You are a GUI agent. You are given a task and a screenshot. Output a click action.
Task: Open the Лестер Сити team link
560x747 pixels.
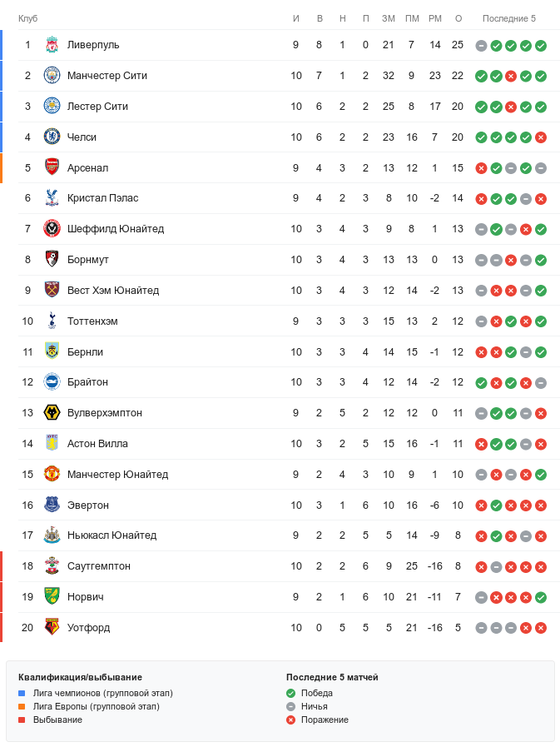pos(97,107)
